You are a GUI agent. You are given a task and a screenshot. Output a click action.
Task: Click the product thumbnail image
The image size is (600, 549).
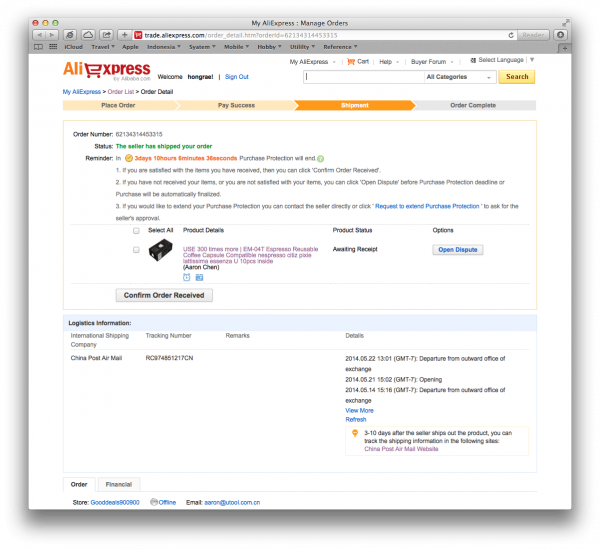[x=160, y=250]
